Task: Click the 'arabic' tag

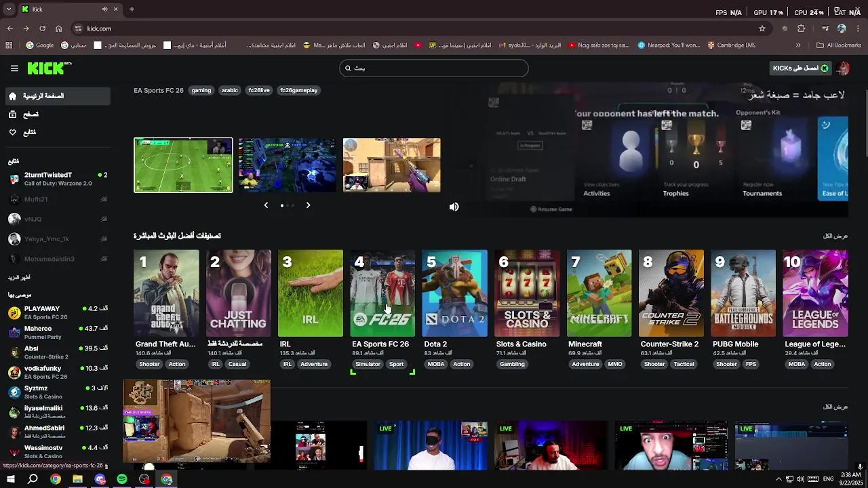Action: (x=230, y=90)
